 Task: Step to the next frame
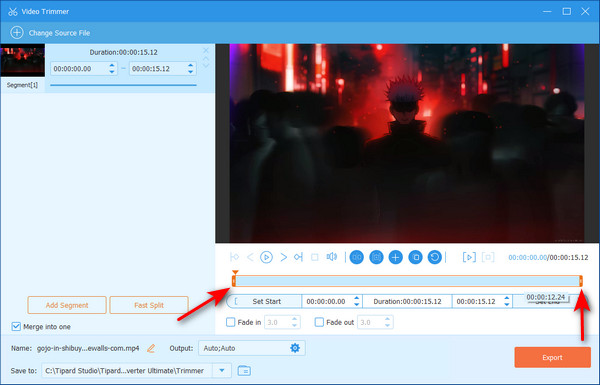pos(284,257)
